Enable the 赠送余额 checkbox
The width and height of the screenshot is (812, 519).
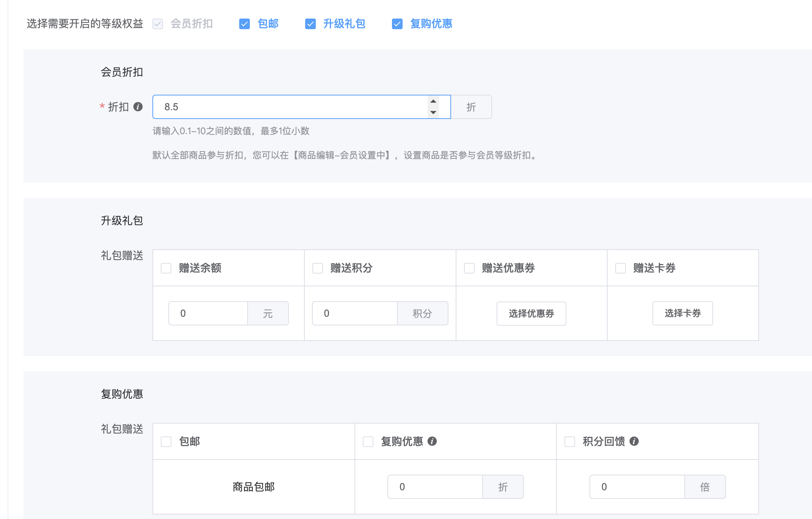pyautogui.click(x=166, y=268)
